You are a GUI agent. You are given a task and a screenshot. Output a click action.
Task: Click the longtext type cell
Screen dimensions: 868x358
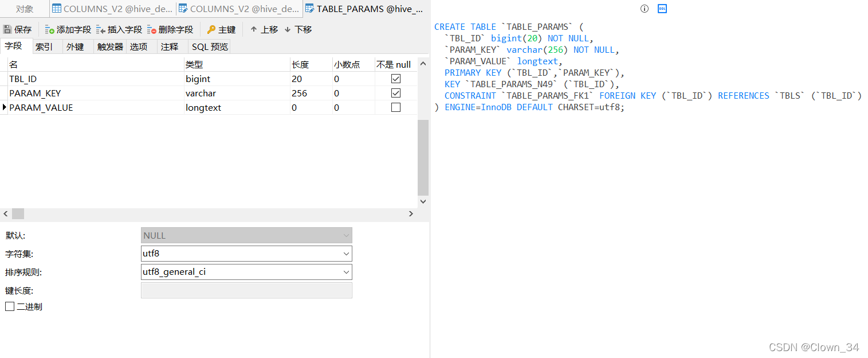(237, 107)
